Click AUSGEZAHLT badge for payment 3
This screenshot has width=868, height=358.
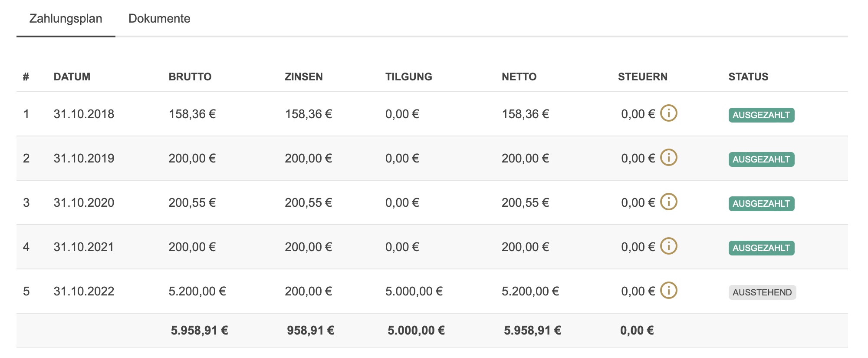761,204
